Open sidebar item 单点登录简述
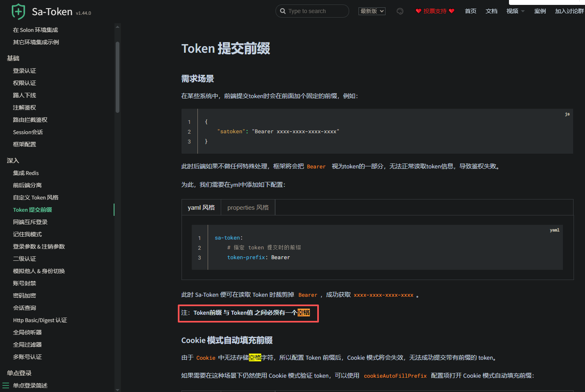The image size is (585, 392). click(30, 385)
